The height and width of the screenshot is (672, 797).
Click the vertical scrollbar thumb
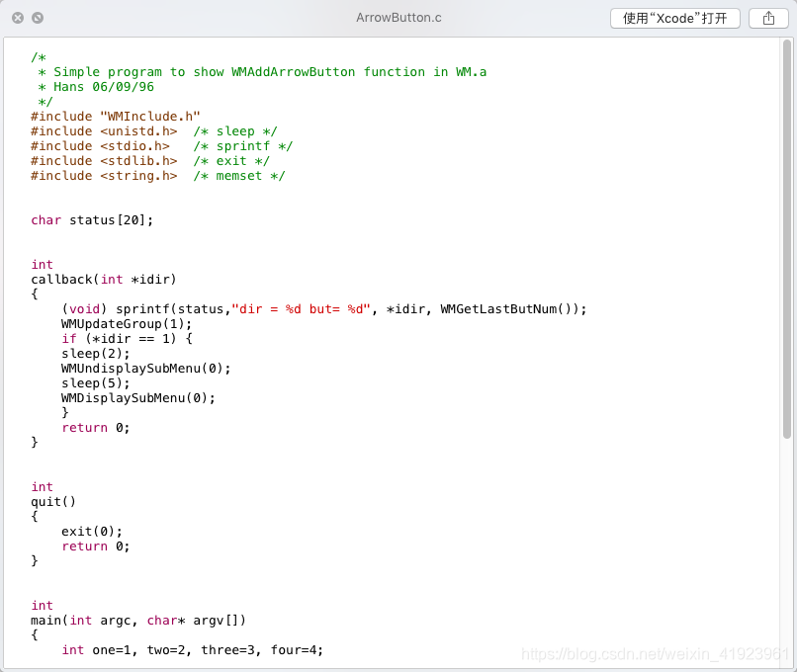[787, 239]
